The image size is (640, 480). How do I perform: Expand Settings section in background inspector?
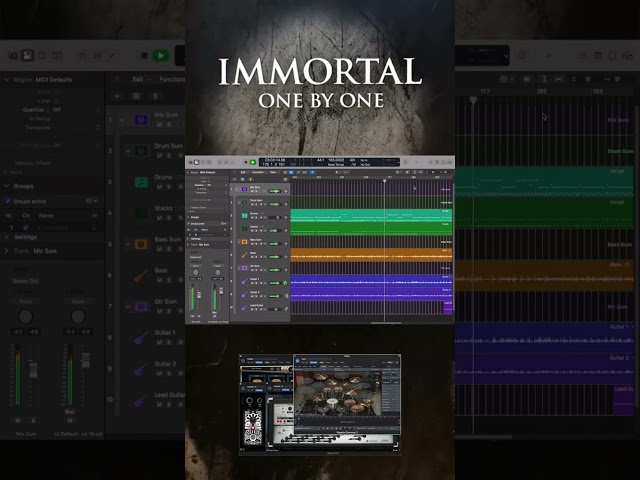pyautogui.click(x=7, y=237)
